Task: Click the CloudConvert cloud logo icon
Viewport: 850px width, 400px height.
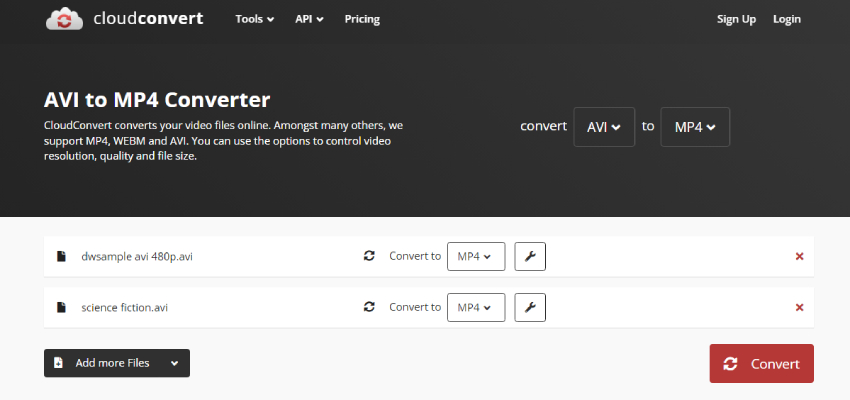Action: click(64, 19)
